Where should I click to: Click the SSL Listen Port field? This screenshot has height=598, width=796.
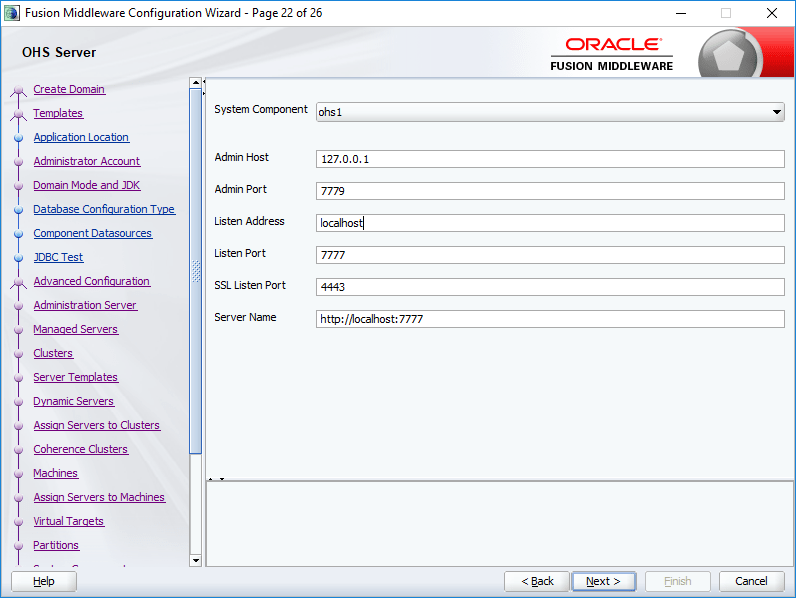[550, 287]
